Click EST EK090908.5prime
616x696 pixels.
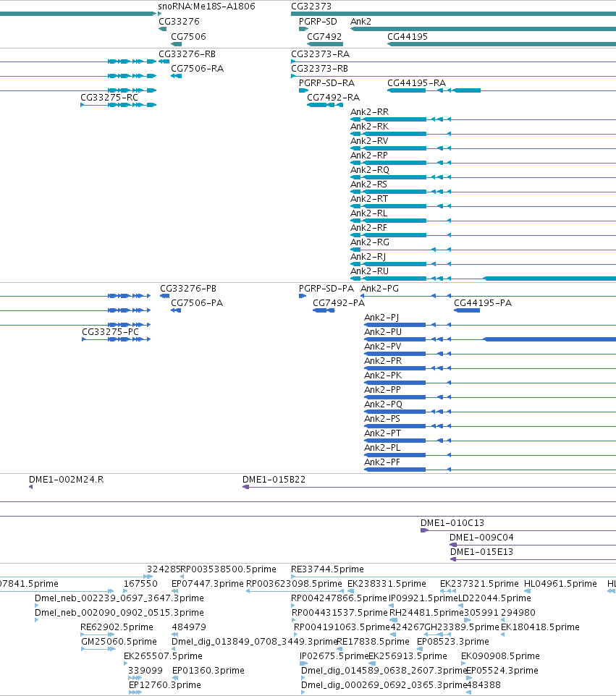point(500,656)
